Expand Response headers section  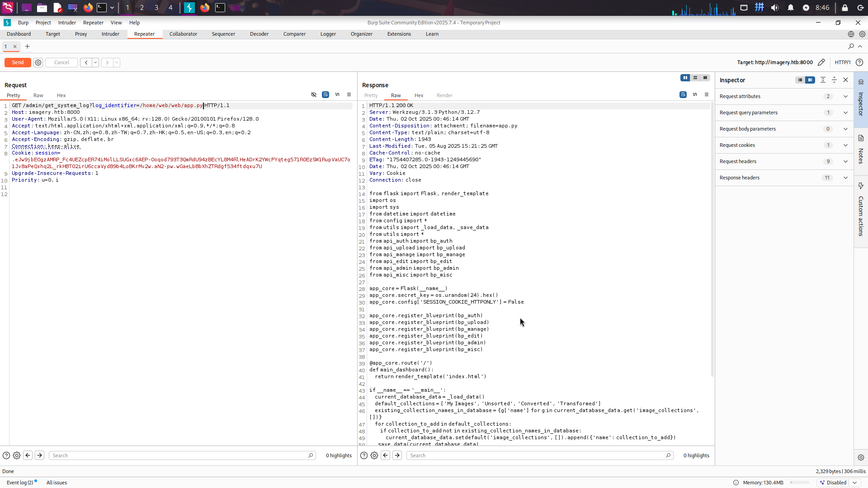[845, 178]
